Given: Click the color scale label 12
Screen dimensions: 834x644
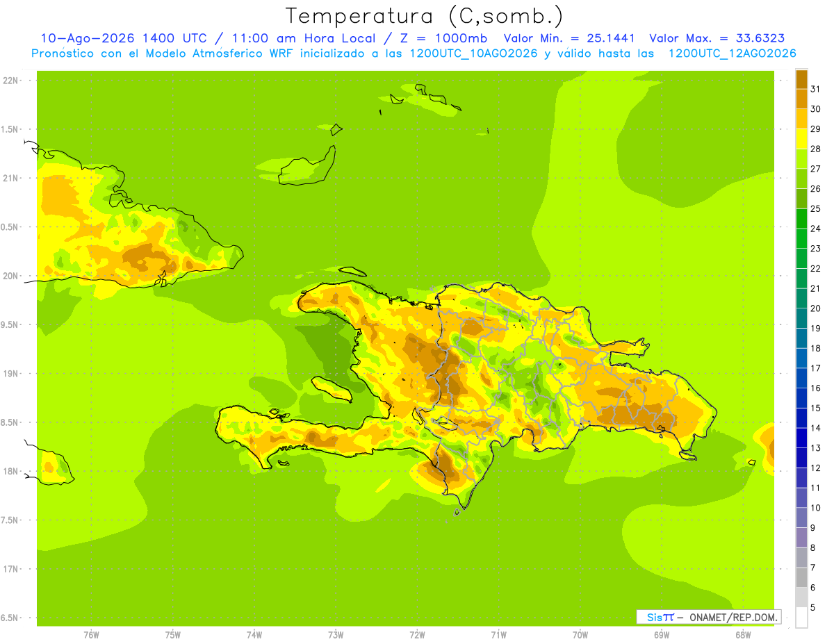Looking at the screenshot, I should [815, 468].
